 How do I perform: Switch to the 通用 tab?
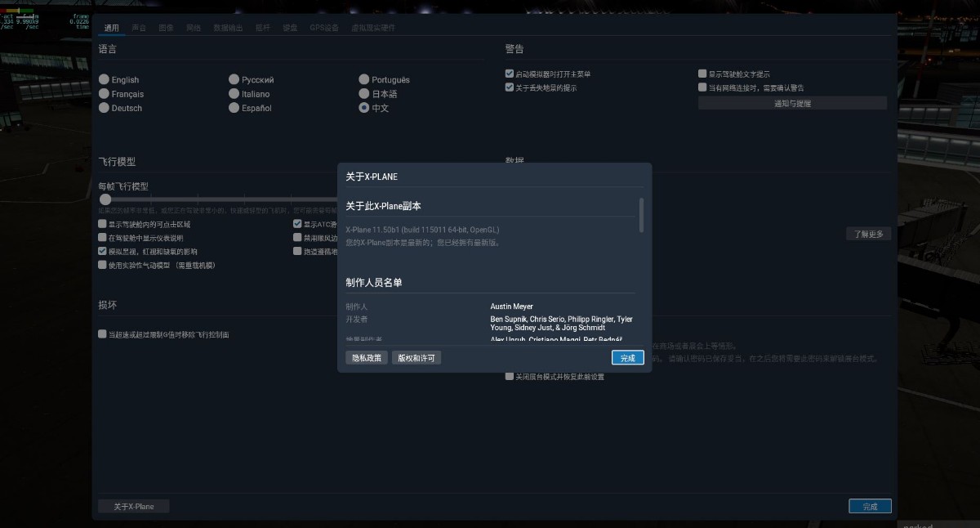coord(111,28)
